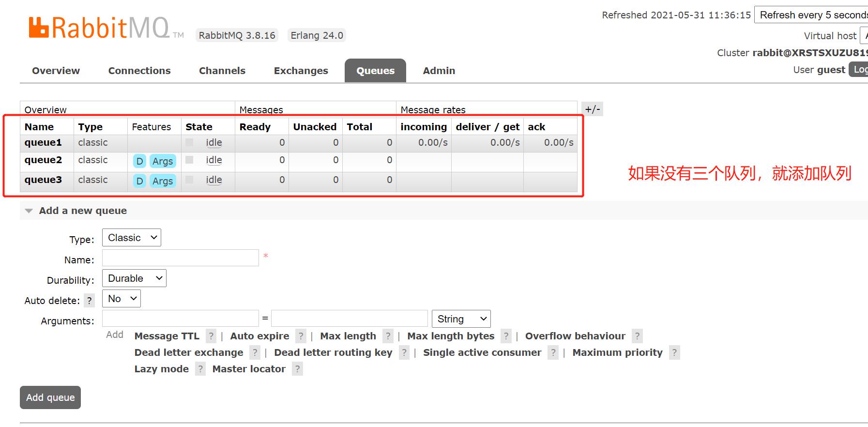The width and height of the screenshot is (868, 427).
Task: Show help for Lazy mode
Action: [x=200, y=369]
